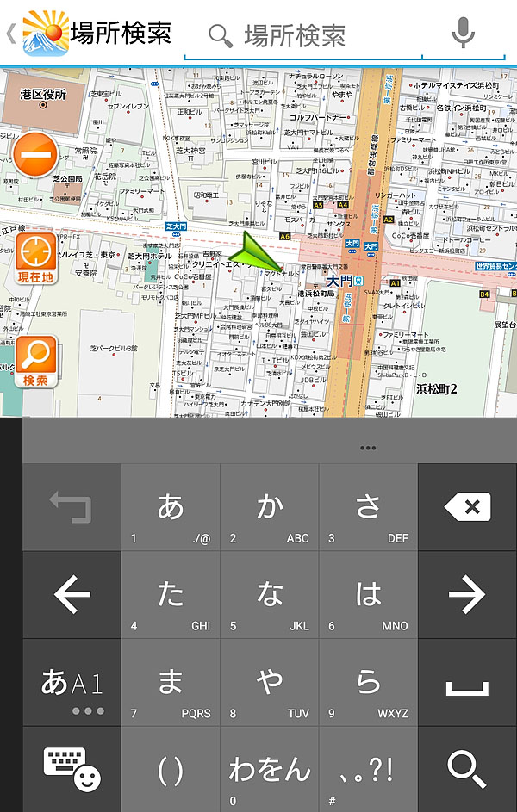
Task: Expand keyboard options via three-dot handle
Action: coord(368,448)
